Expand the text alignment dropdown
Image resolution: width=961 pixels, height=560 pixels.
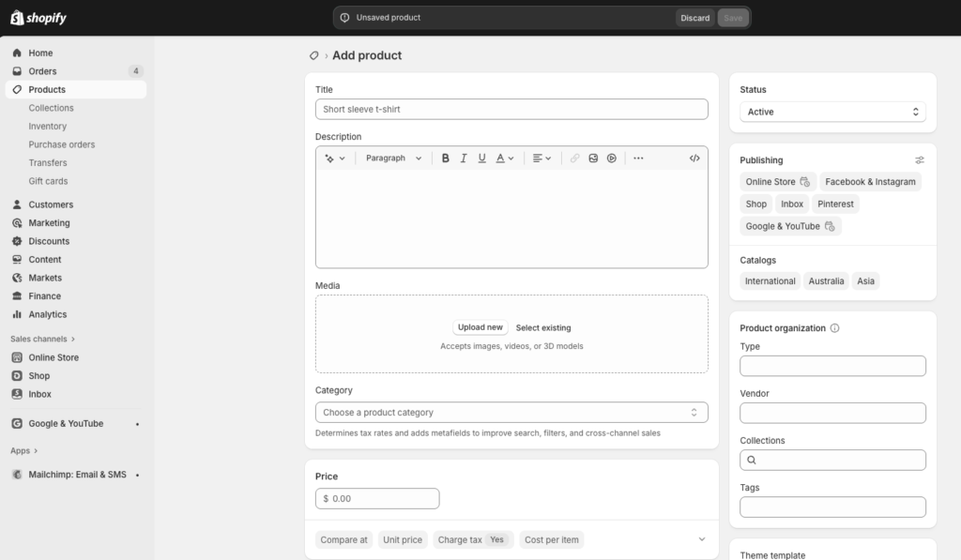(x=540, y=158)
